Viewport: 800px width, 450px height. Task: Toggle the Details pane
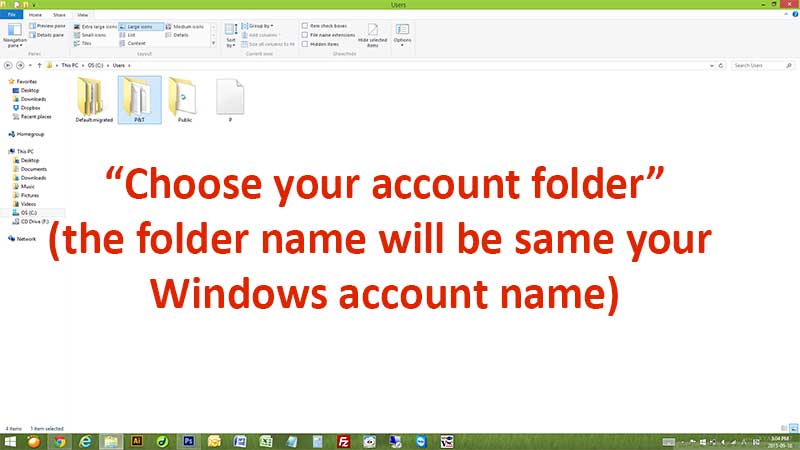click(x=46, y=35)
